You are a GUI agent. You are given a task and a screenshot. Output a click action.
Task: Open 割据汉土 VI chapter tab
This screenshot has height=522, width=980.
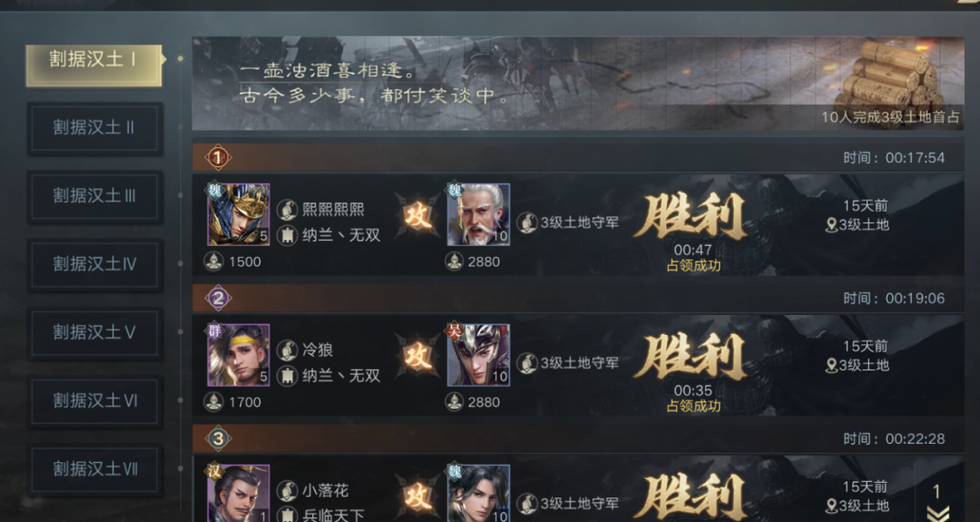pos(93,400)
